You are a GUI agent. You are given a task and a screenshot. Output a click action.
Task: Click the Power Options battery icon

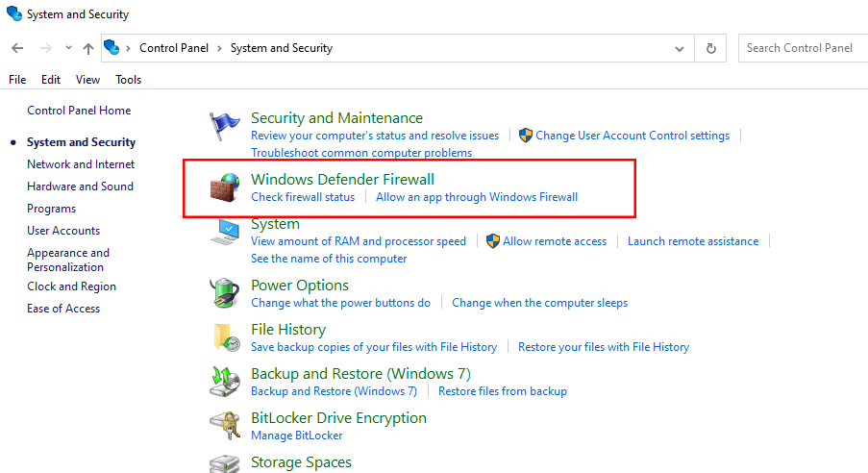(x=225, y=293)
